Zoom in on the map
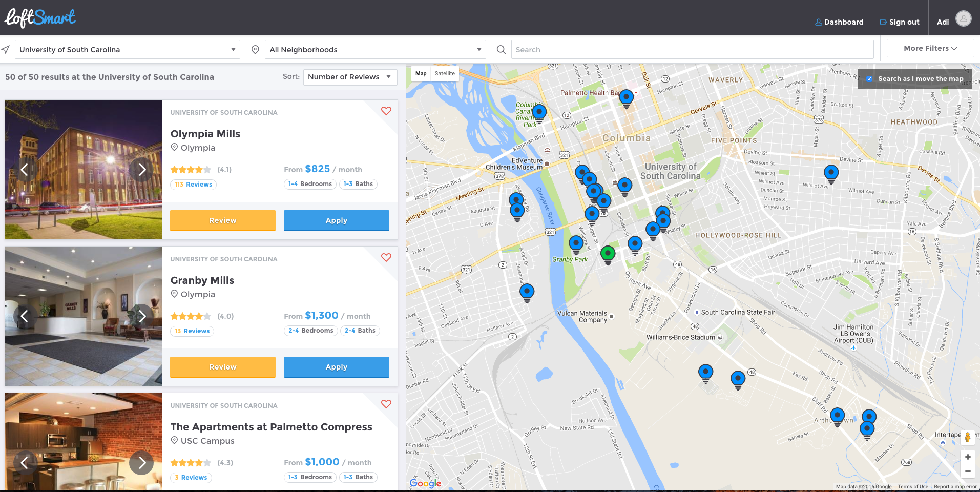This screenshot has width=980, height=492. pos(968,457)
